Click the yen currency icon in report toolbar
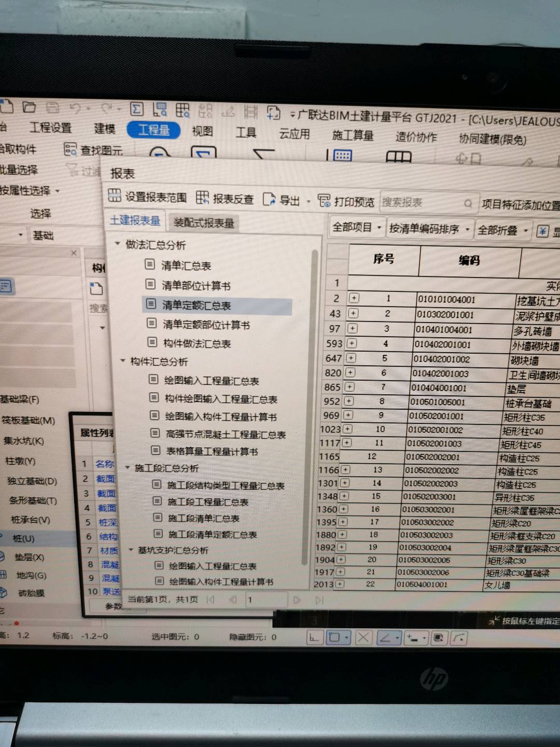 542,231
